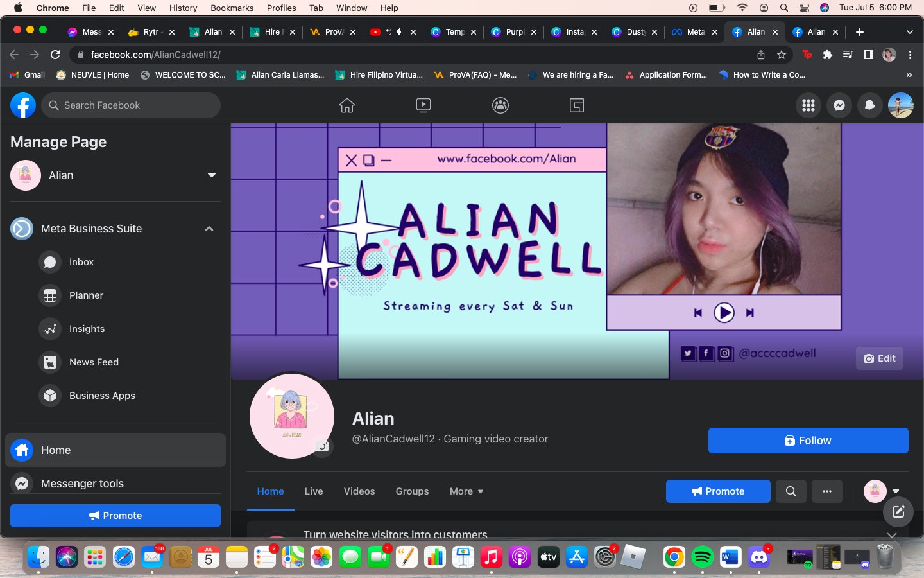The height and width of the screenshot is (578, 924).
Task: Click the Promote button in the sidebar
Action: coord(116,516)
